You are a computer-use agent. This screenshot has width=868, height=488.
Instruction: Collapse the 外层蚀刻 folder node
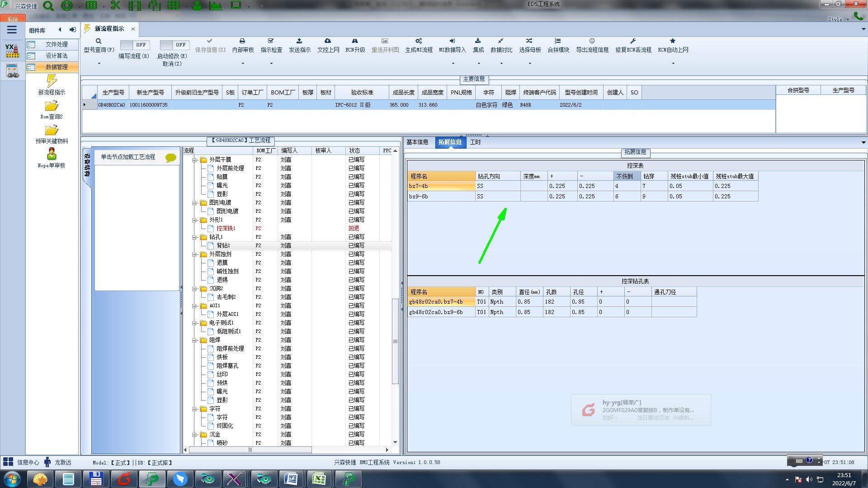tap(194, 254)
